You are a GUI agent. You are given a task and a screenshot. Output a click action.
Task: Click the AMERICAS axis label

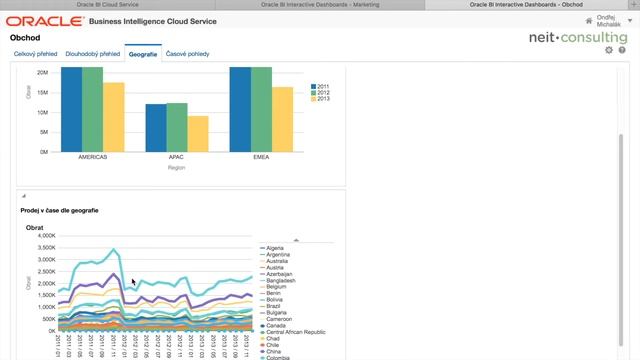(93, 157)
